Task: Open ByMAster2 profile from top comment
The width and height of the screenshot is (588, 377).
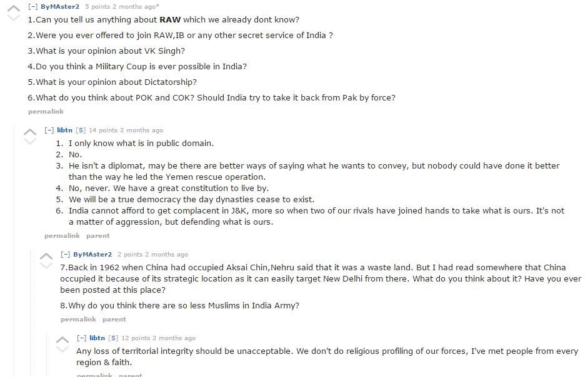Action: pyautogui.click(x=60, y=6)
